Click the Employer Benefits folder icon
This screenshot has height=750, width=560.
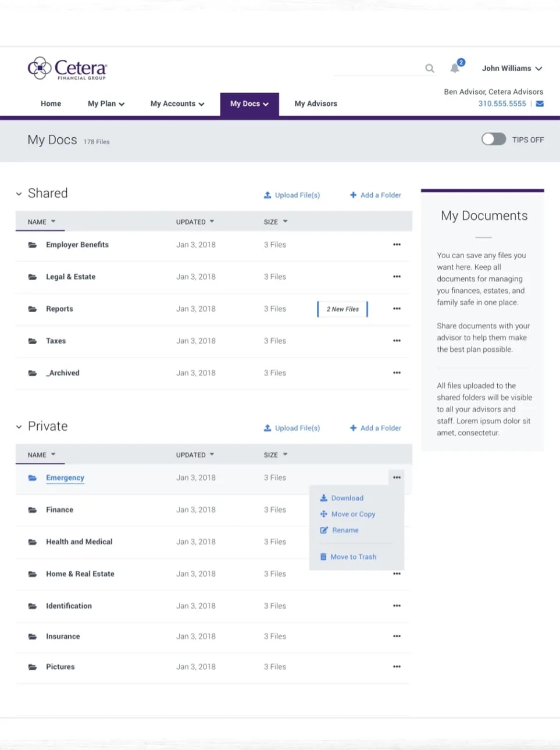(33, 245)
